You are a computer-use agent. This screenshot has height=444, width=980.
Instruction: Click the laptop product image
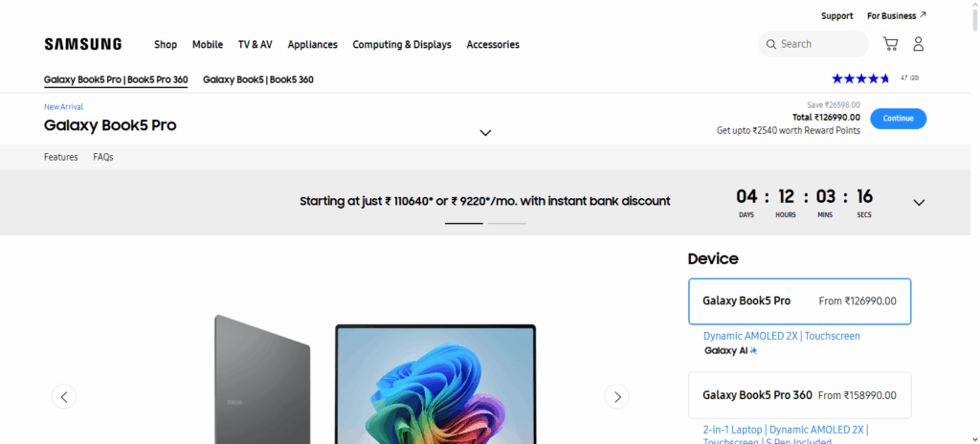(x=375, y=379)
